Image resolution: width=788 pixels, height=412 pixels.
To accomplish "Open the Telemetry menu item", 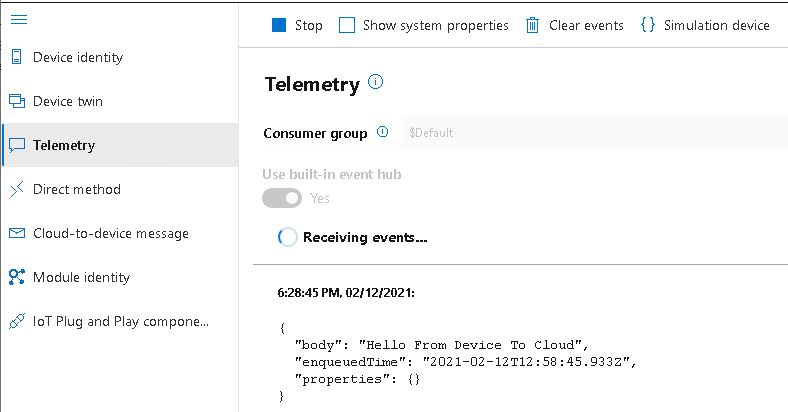I will point(64,145).
